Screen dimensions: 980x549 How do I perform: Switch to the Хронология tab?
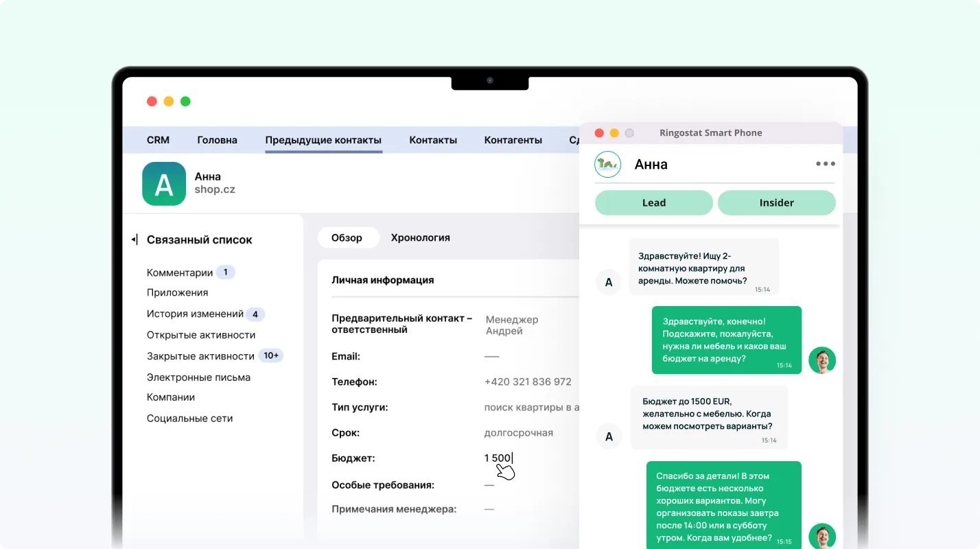click(x=420, y=237)
